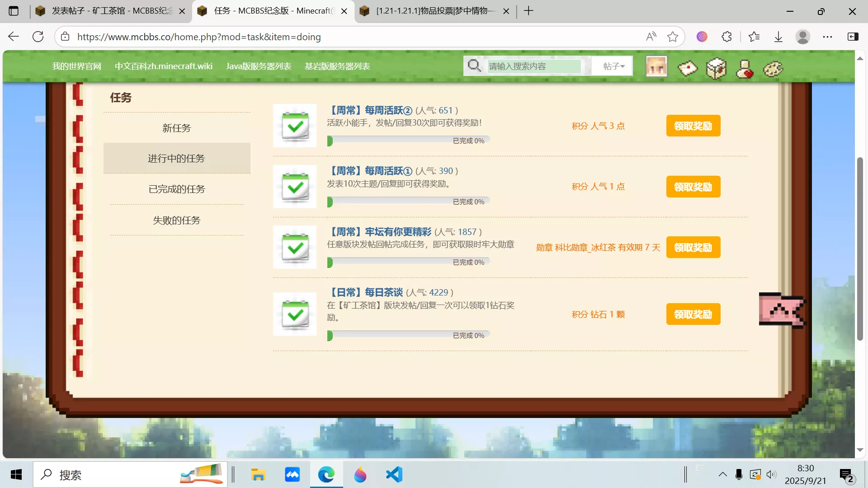Click the 请输入搜索内容 search field
This screenshot has height=488, width=868.
[x=533, y=66]
